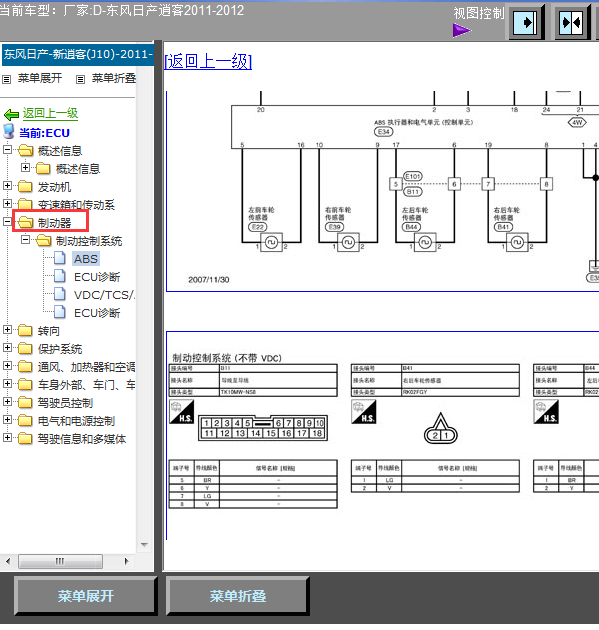599x630 pixels.
Task: Click 菜单折叠 text at sidebar top
Action: 114,78
